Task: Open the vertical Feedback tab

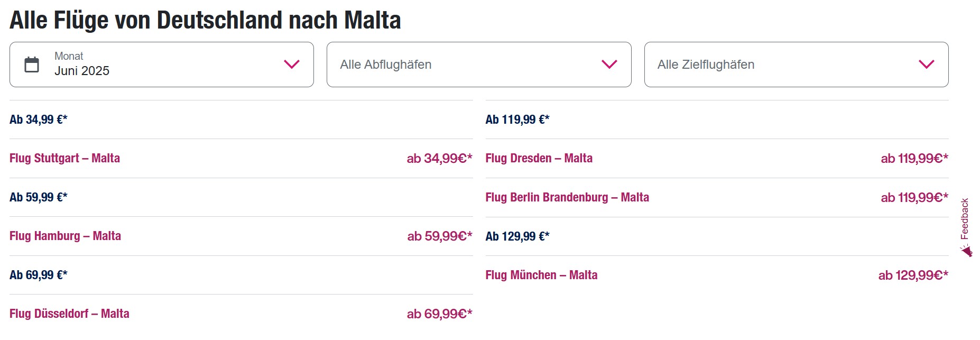Action: coord(966,227)
